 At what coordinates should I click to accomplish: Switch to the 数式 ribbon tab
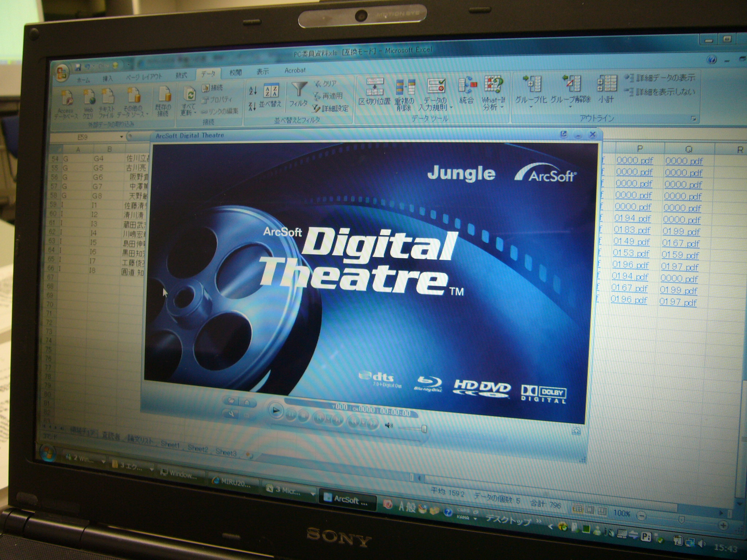click(x=181, y=75)
